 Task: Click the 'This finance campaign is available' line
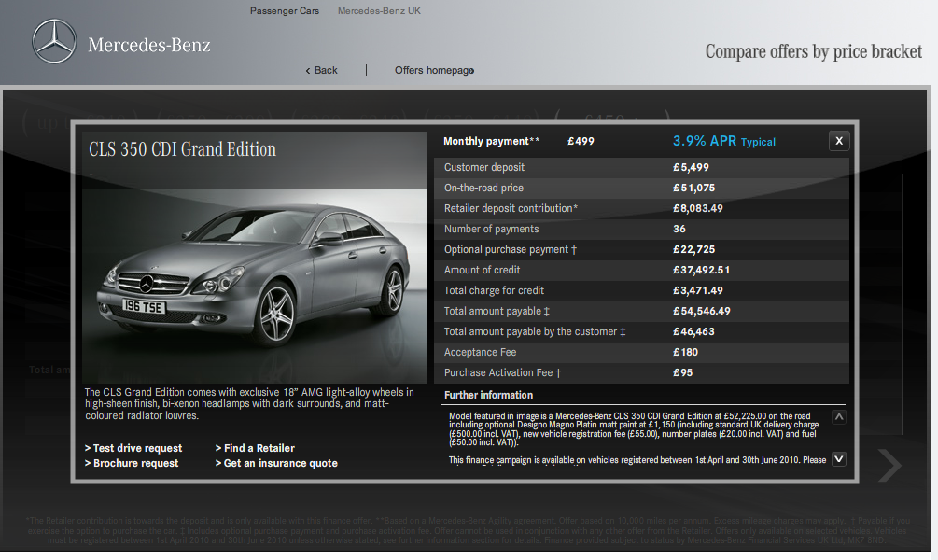point(637,460)
